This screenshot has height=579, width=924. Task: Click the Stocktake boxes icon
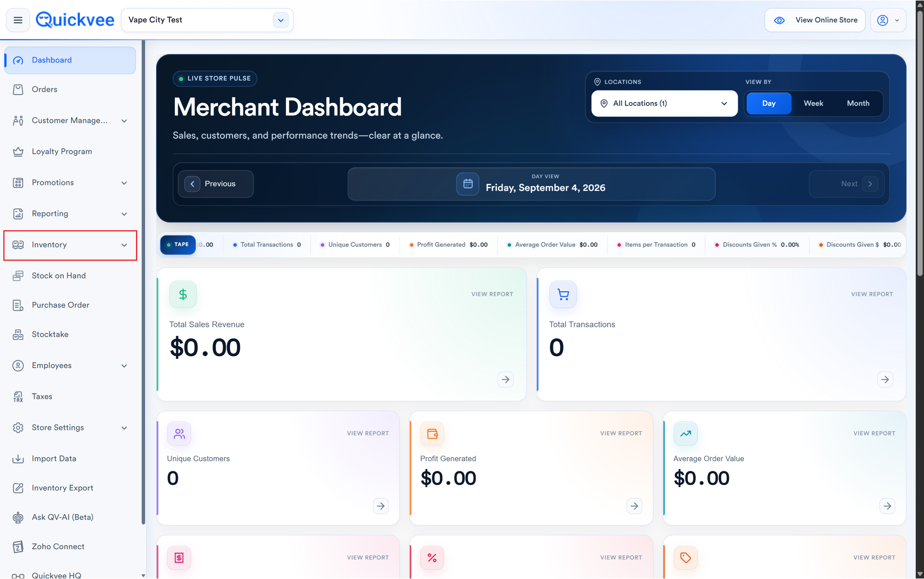(x=18, y=335)
